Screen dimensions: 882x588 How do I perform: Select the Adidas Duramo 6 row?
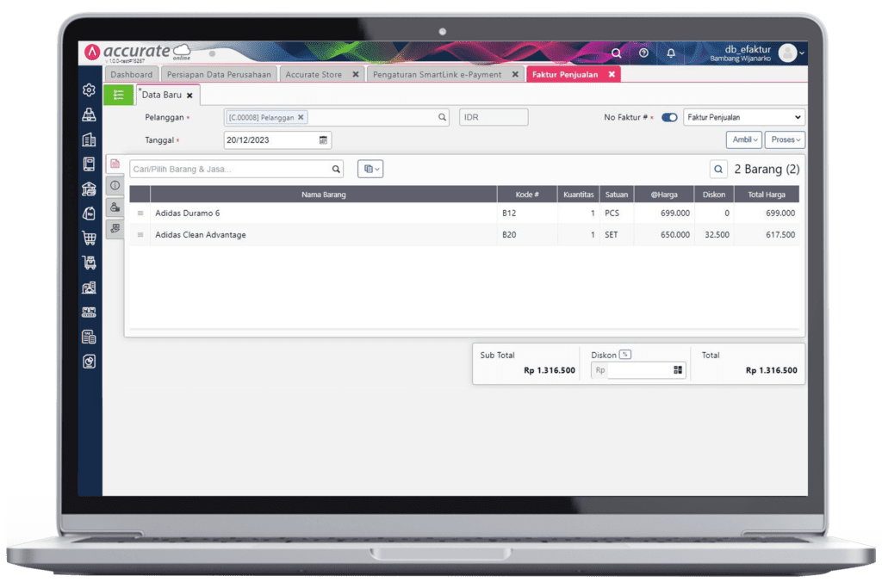[464, 213]
